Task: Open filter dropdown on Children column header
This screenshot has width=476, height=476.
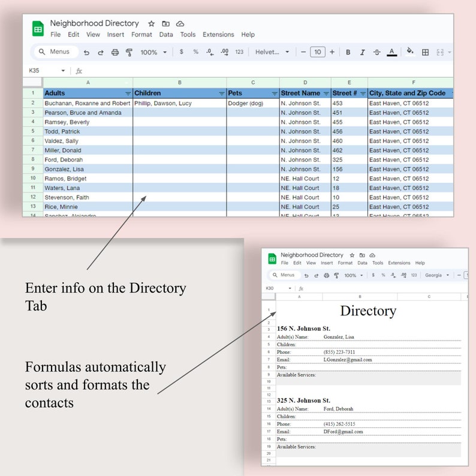Action: (222, 94)
